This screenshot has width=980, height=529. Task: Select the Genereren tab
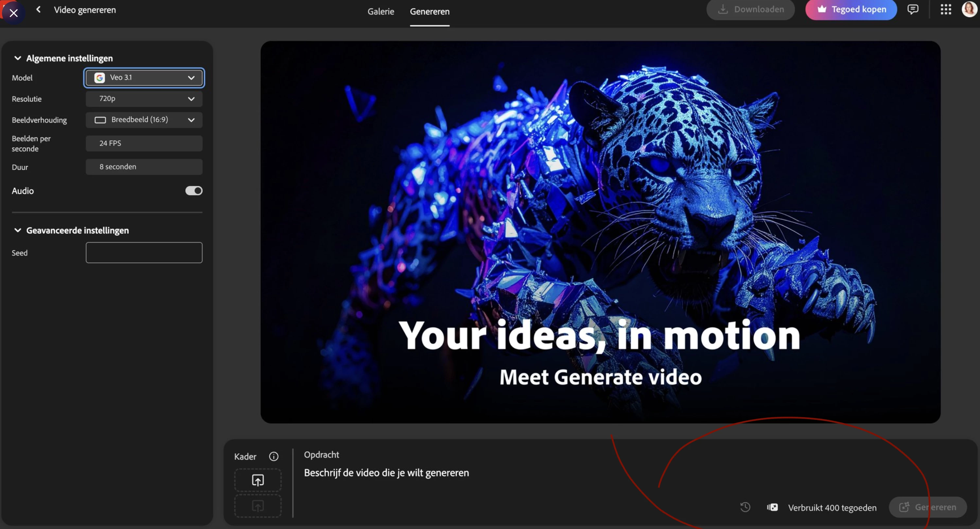pyautogui.click(x=429, y=11)
